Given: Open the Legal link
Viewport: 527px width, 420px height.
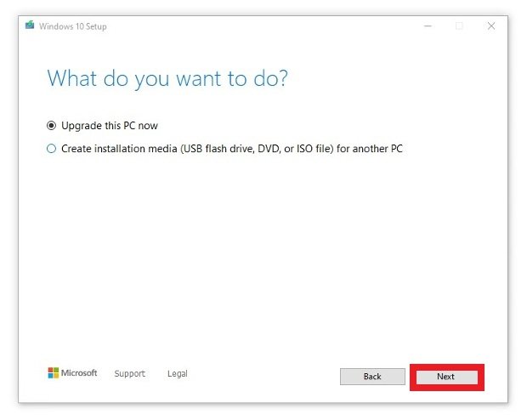Looking at the screenshot, I should point(178,373).
